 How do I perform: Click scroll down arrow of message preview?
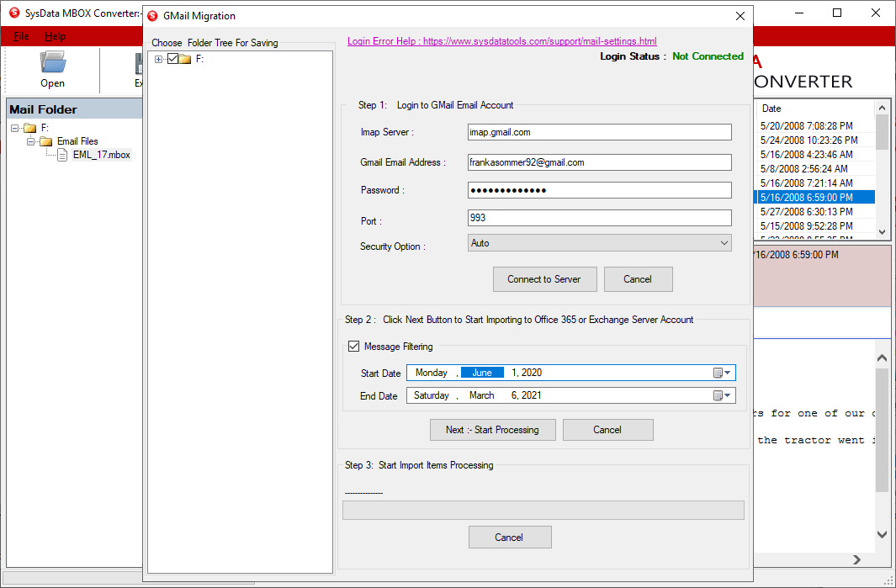point(883,534)
